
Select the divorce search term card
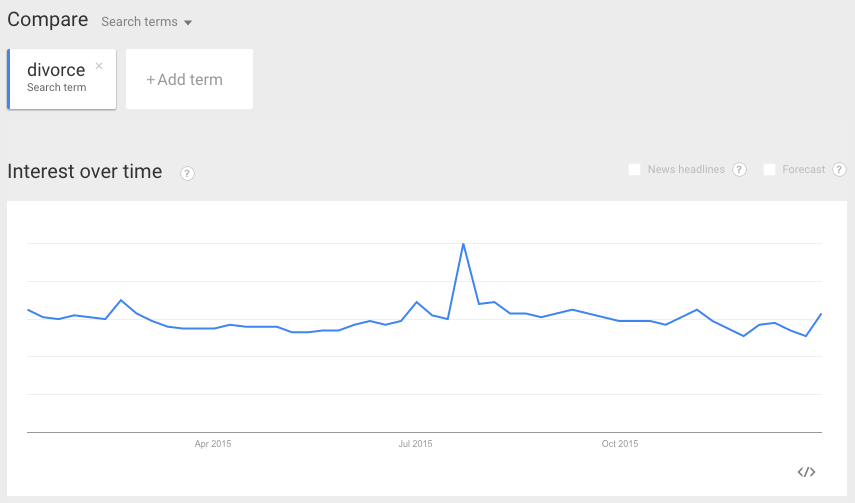(62, 79)
